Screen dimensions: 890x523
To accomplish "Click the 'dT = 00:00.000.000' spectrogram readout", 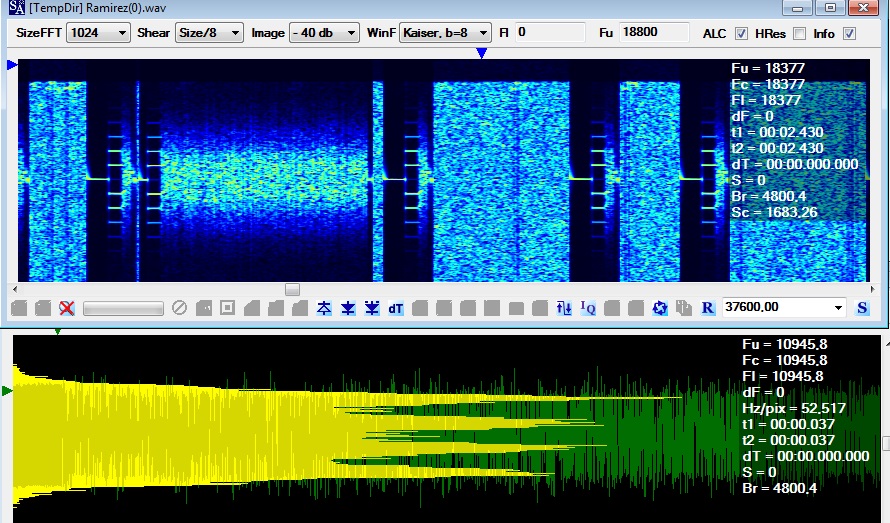I will coord(795,164).
